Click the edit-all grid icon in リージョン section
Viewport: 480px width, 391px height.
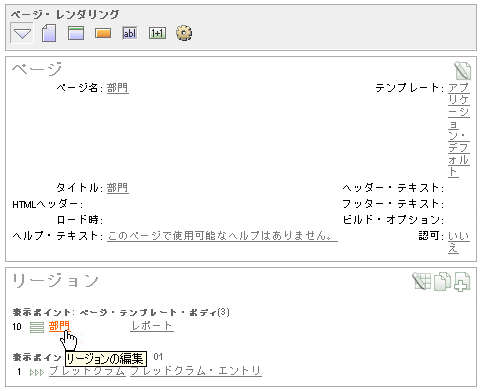click(422, 281)
